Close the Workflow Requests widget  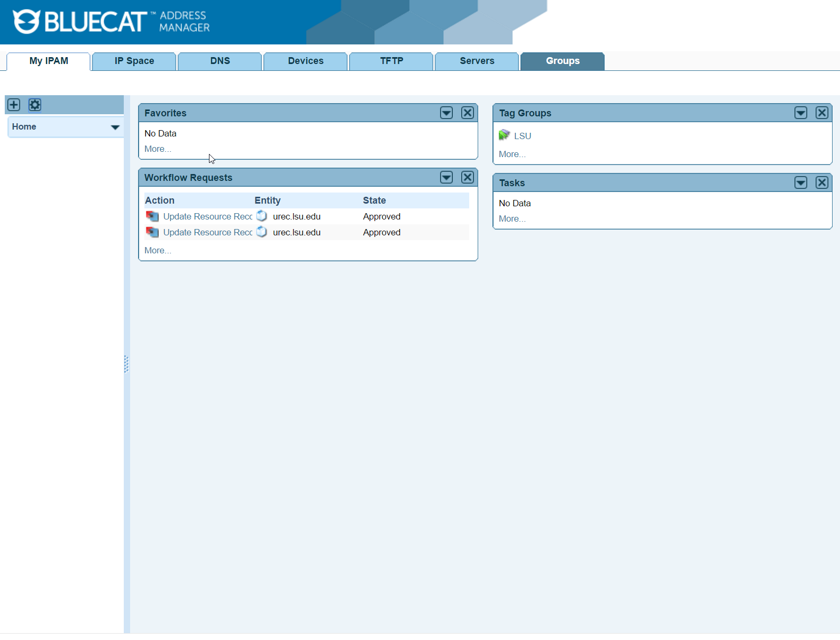[468, 177]
